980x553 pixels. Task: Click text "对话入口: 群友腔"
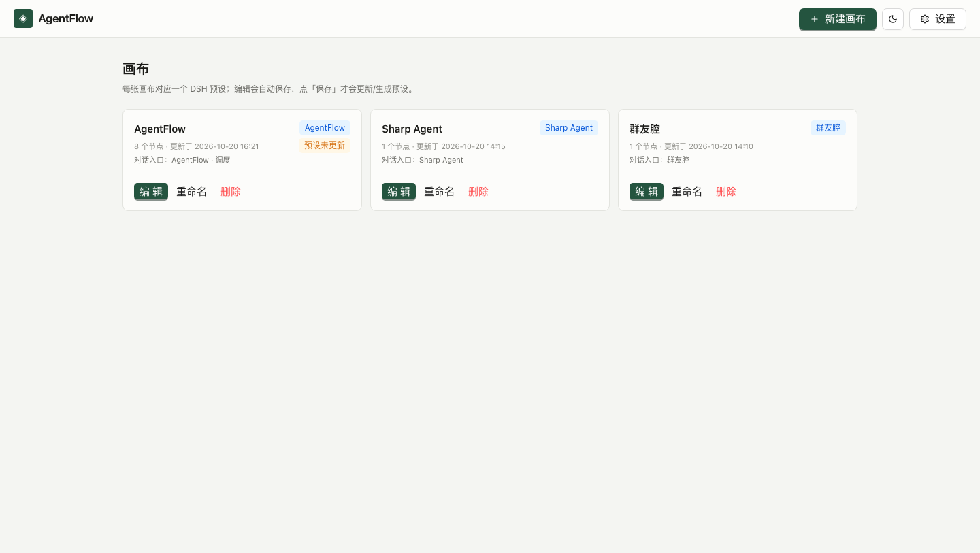point(659,160)
